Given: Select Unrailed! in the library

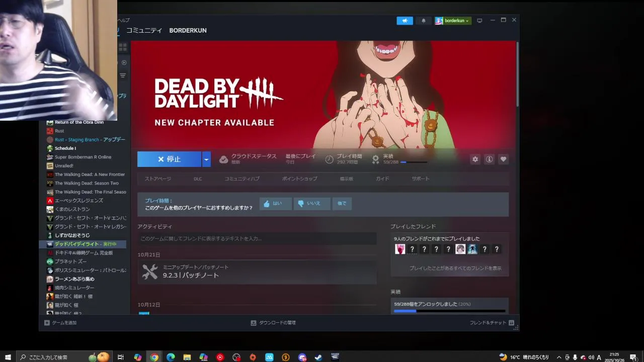Looking at the screenshot, I should (x=64, y=165).
